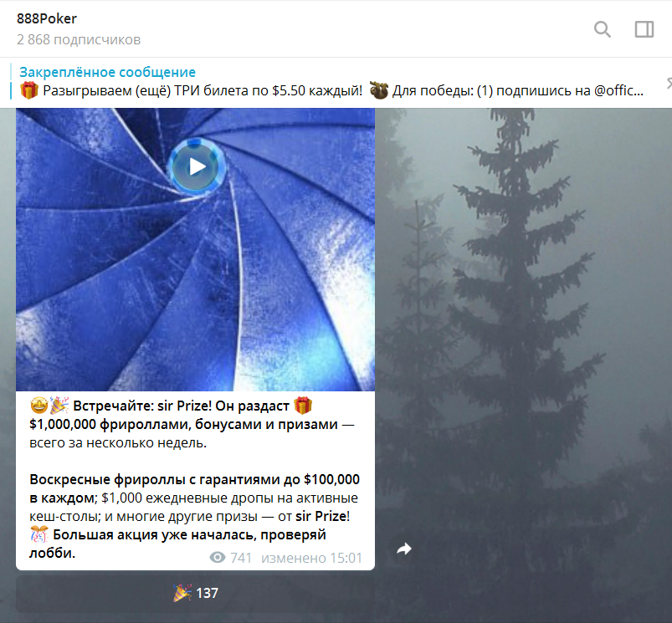Click the sloth emoji in pinned message
The image size is (672, 623).
click(x=379, y=90)
